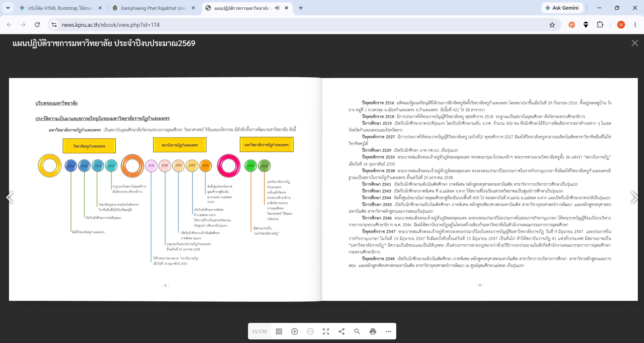Screen dimensions: 644x343
Task: Close the Kamphaeng Phet Rajabhat tab
Action: (x=193, y=8)
